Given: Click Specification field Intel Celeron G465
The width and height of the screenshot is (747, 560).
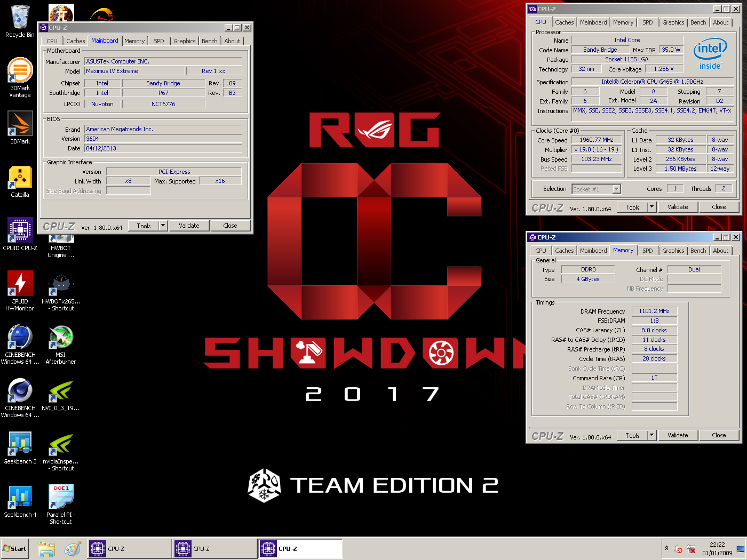Looking at the screenshot, I should (x=653, y=82).
